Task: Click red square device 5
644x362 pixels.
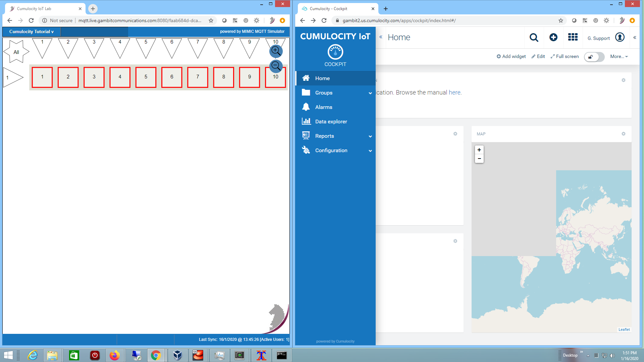Action: pos(146,77)
